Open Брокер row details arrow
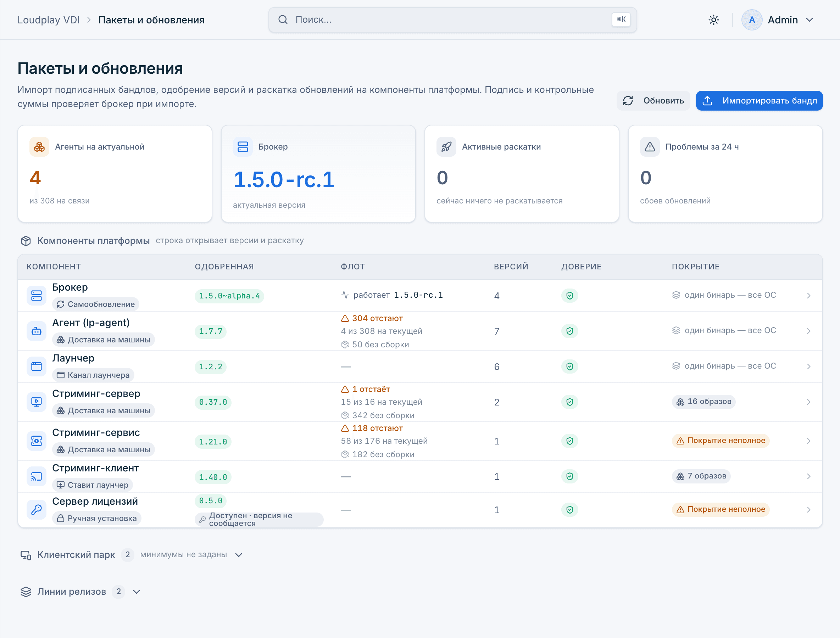 click(x=808, y=296)
